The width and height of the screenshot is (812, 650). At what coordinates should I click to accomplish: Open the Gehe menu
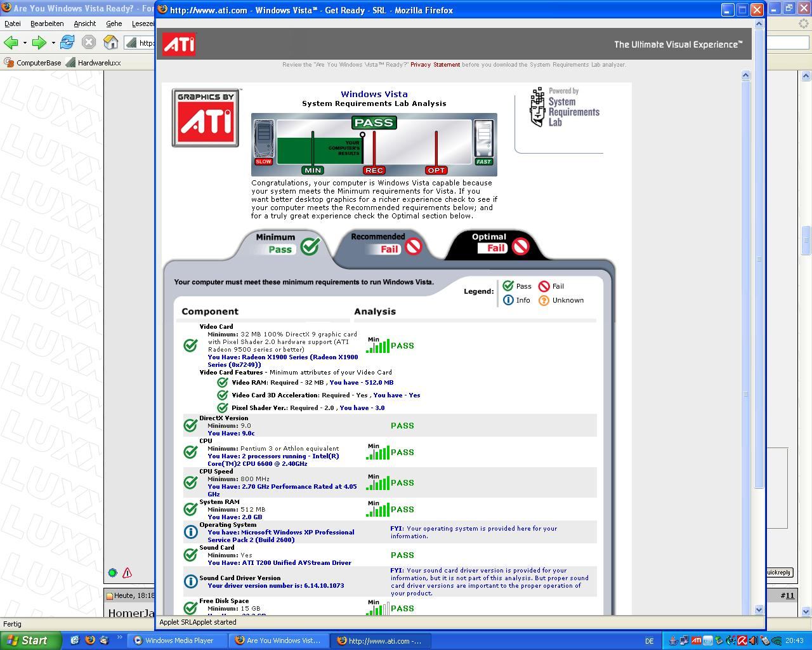(114, 23)
